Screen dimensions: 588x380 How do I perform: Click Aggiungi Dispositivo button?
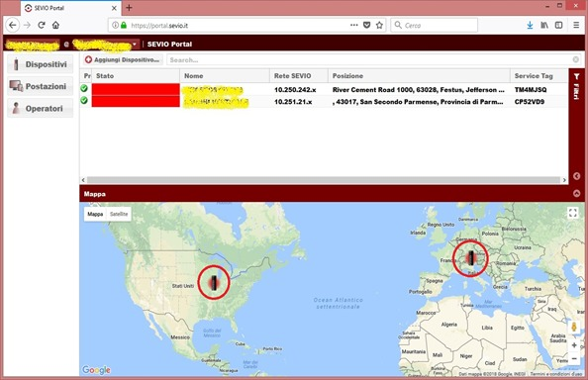click(123, 60)
